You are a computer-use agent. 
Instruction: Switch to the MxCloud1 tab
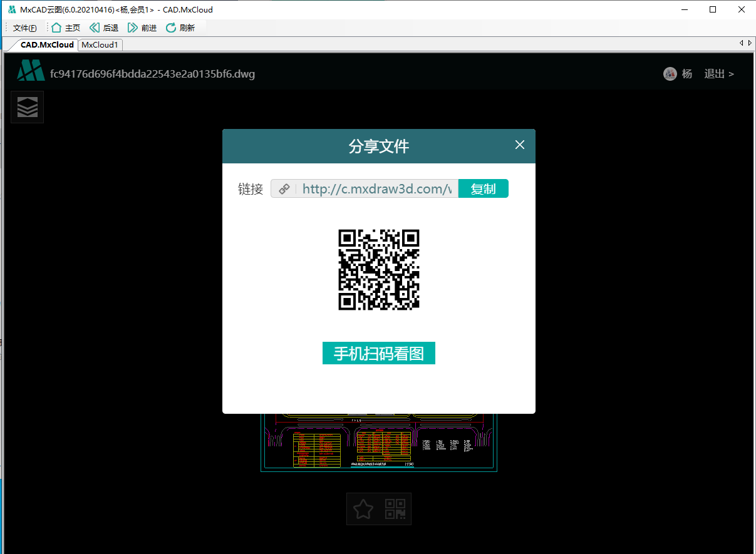[x=100, y=44]
